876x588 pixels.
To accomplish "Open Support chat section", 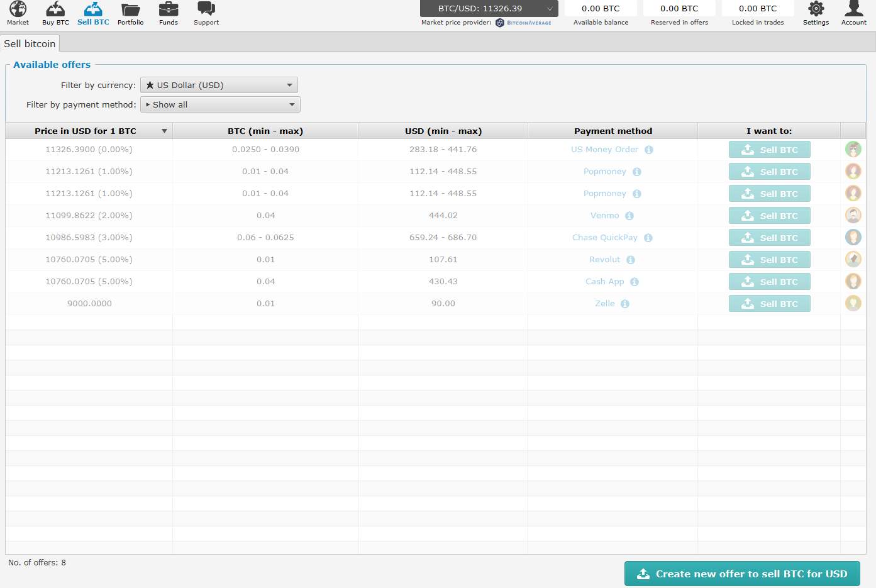I will (206, 13).
